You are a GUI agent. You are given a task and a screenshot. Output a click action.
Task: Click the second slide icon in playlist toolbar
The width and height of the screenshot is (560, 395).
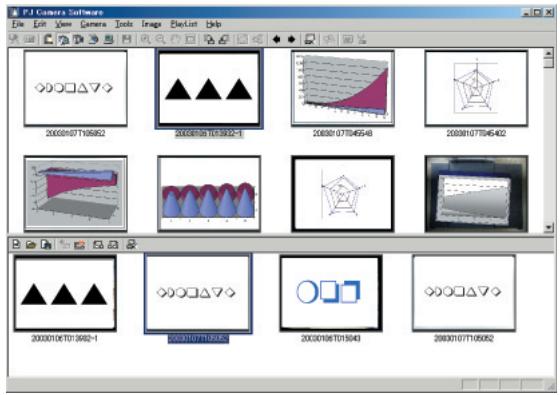[x=113, y=245]
